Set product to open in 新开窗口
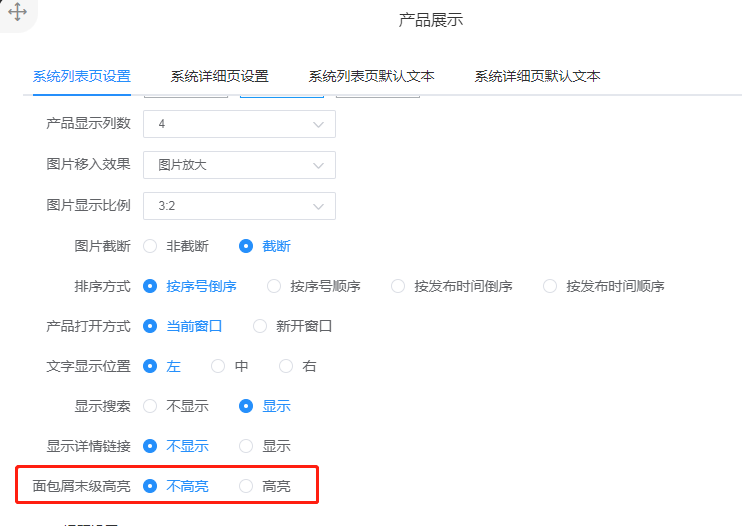Screen dimensions: 742x526 point(260,326)
